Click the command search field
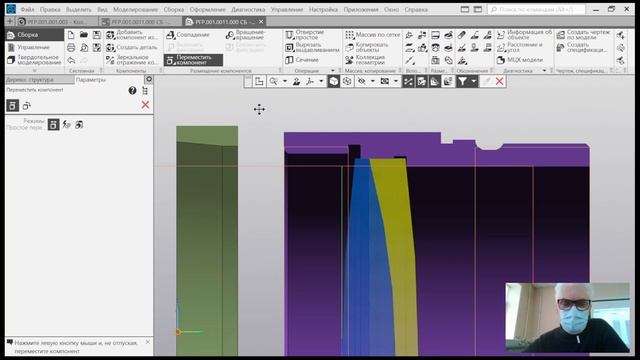 pos(537,9)
